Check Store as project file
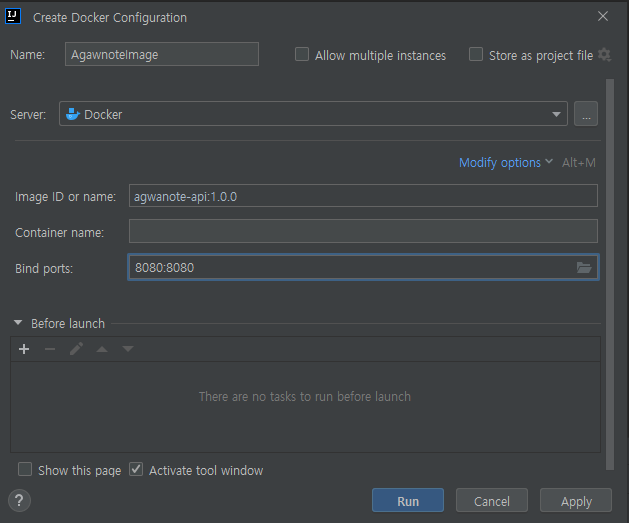This screenshot has width=629, height=523. (476, 54)
